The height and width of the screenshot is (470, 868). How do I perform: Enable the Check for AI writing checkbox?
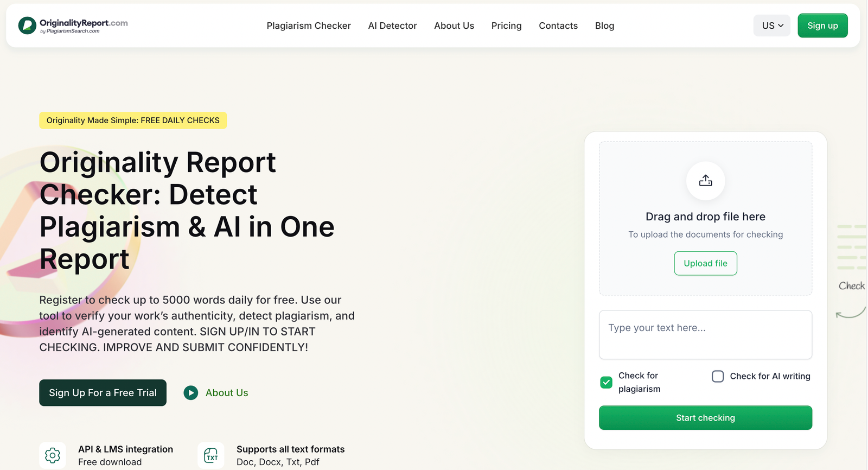(718, 376)
